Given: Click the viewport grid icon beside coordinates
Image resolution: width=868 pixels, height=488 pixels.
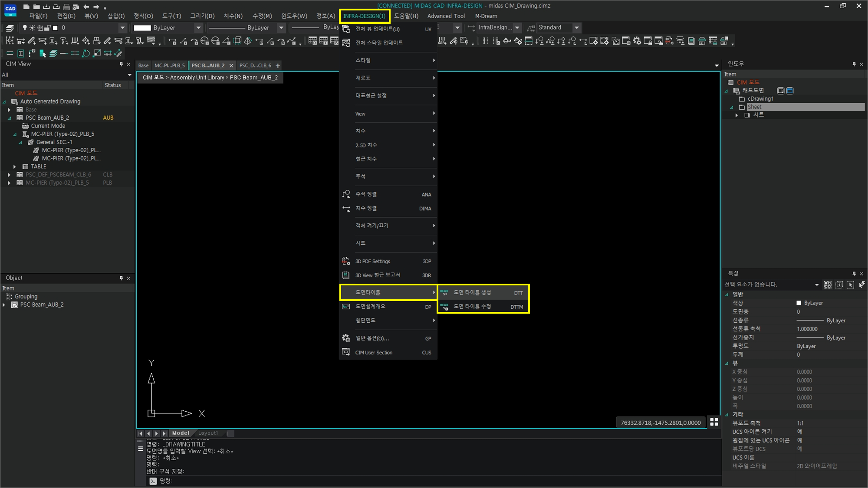Looking at the screenshot, I should coord(714,422).
